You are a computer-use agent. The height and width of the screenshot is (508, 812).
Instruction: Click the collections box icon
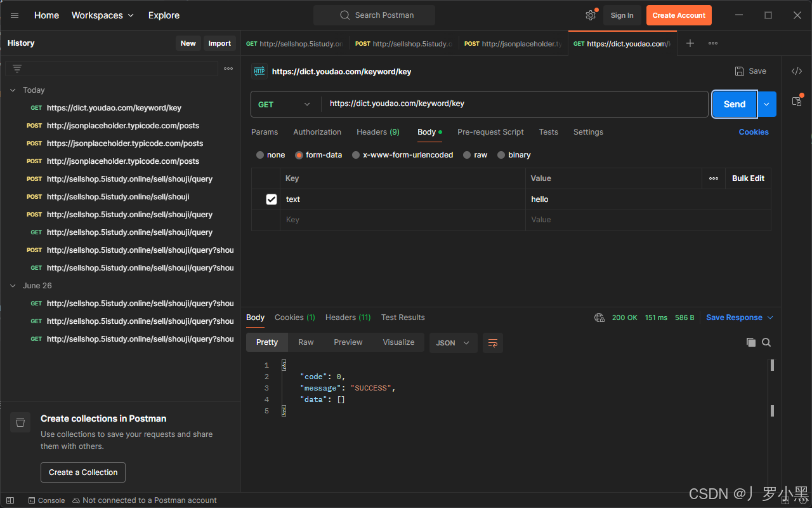[20, 422]
